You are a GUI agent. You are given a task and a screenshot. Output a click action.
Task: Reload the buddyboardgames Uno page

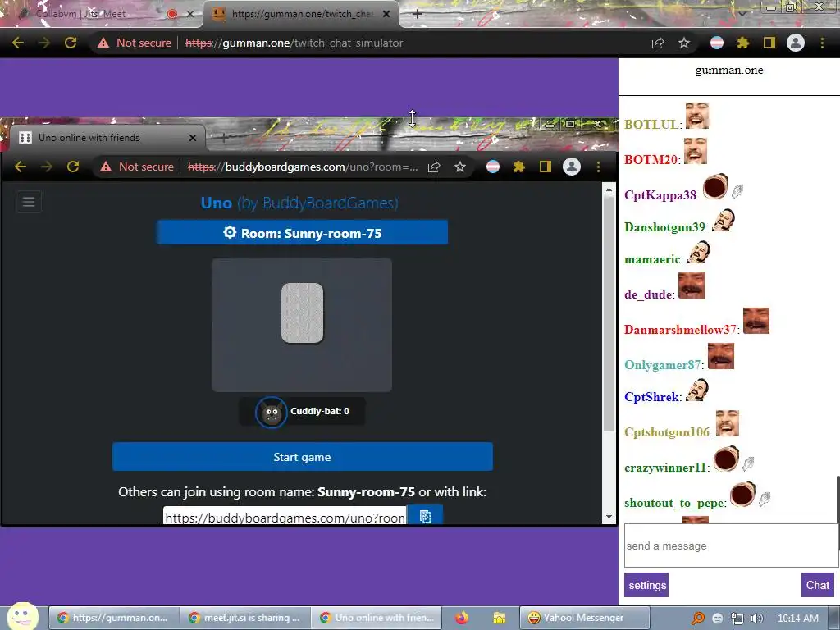pos(73,167)
